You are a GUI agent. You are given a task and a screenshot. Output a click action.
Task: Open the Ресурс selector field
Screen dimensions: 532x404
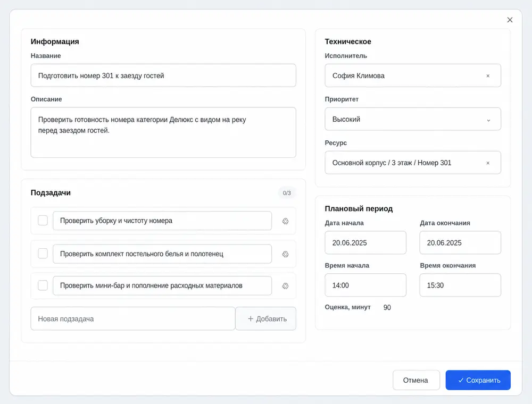point(413,163)
